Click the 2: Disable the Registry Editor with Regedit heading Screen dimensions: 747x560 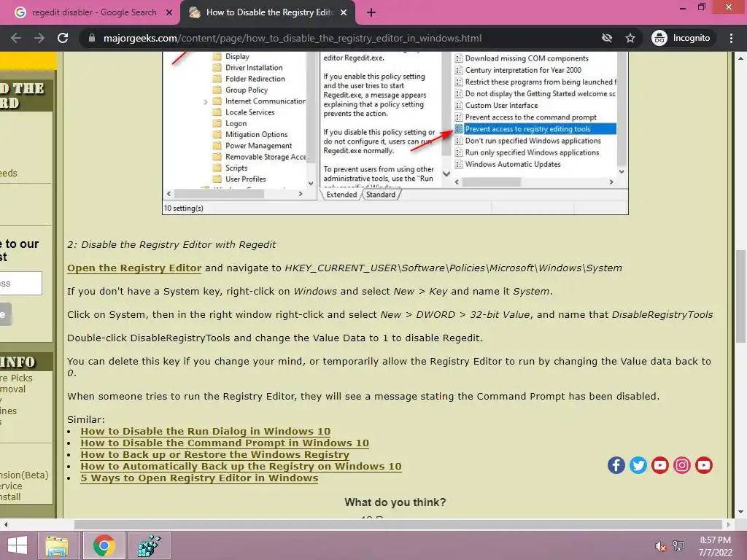pos(171,245)
